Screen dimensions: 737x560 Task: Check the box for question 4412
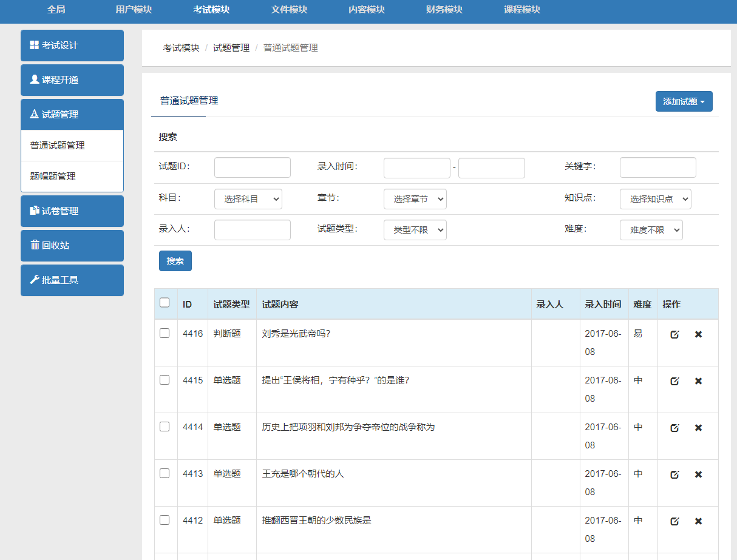165,520
